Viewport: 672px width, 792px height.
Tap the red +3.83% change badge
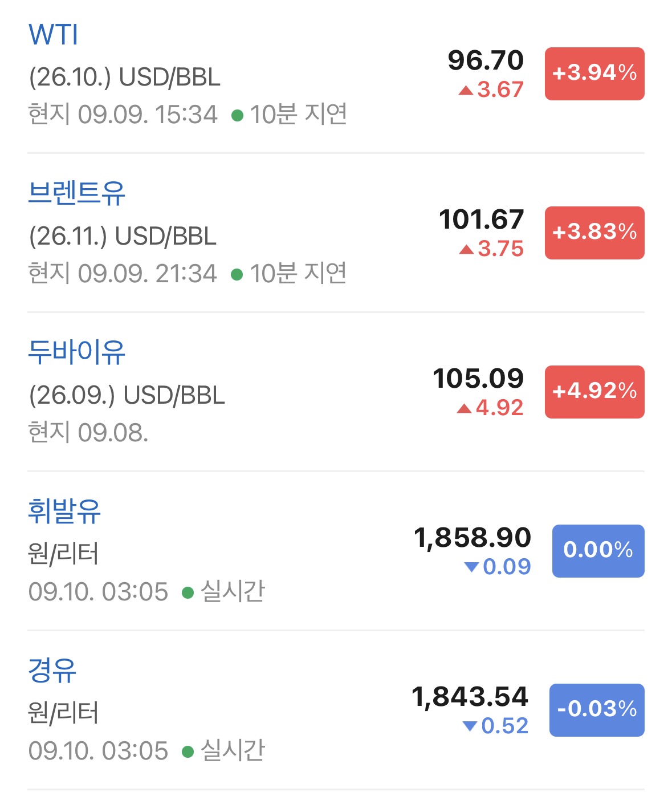pyautogui.click(x=594, y=233)
